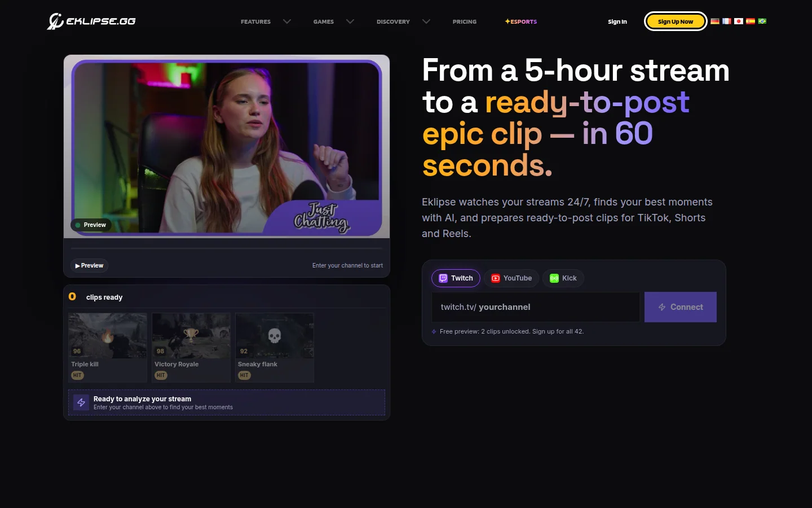
Task: Open the Features menu
Action: 255,22
